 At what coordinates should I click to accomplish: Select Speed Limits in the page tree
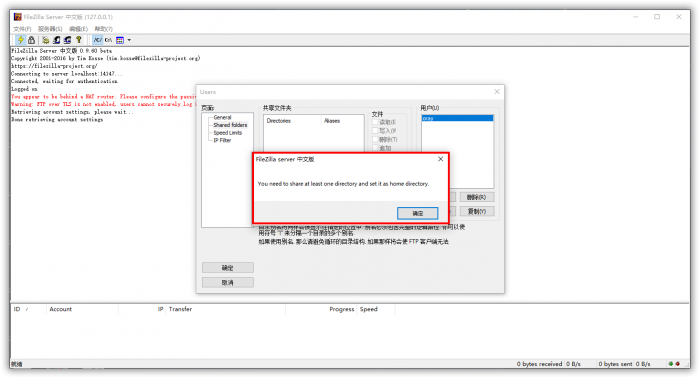pos(228,133)
